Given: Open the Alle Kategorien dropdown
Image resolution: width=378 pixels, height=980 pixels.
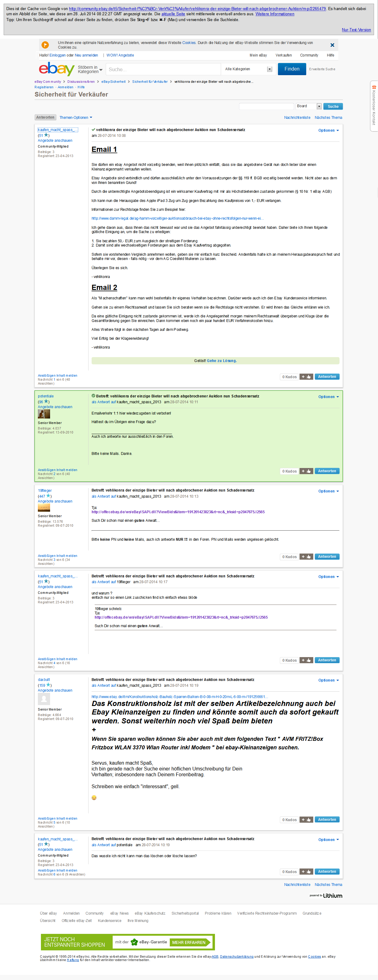Looking at the screenshot, I should point(249,69).
